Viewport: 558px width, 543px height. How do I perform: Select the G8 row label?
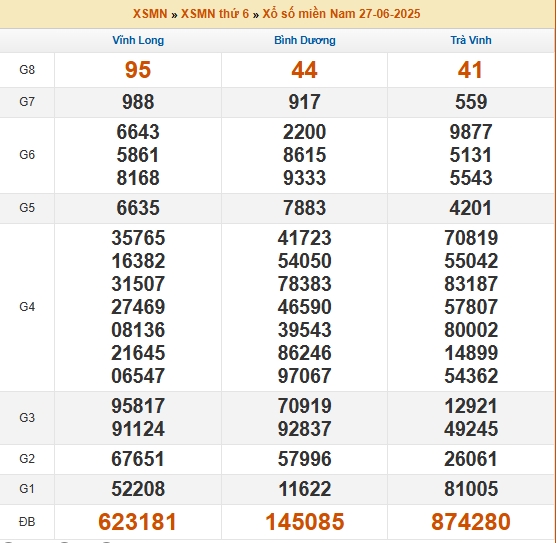point(27,70)
